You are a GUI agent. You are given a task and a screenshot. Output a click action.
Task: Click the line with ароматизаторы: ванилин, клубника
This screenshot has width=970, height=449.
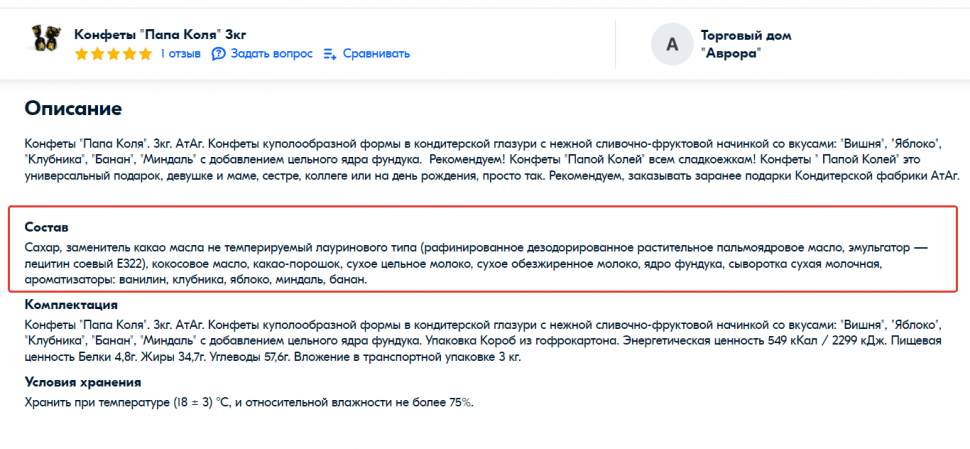(197, 281)
